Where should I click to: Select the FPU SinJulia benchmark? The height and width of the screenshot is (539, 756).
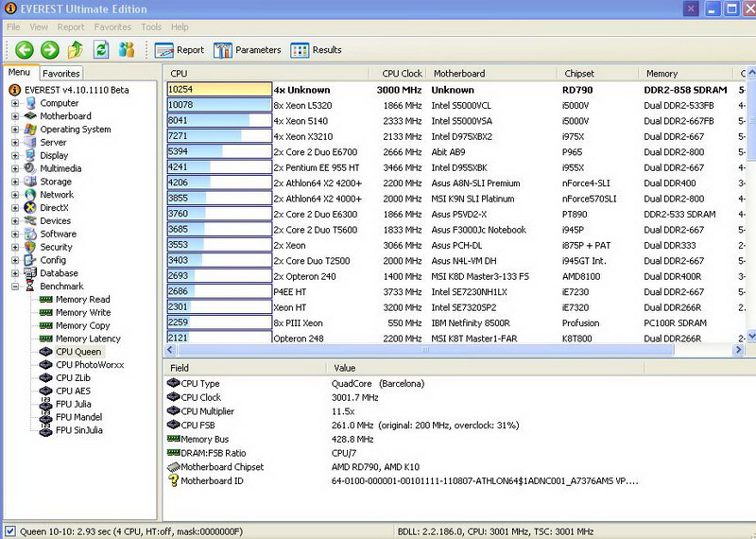(78, 429)
